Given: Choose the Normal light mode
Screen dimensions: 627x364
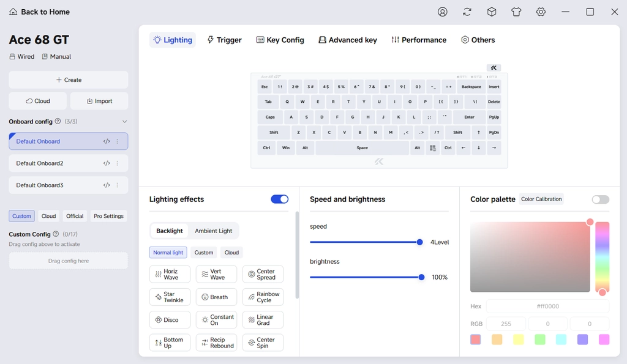Looking at the screenshot, I should (168, 252).
